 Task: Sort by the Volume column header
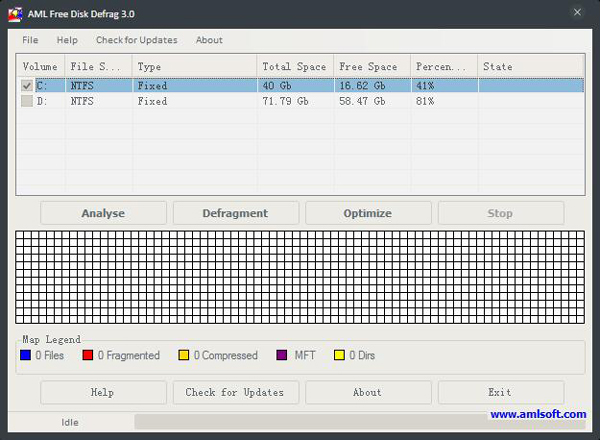click(41, 67)
